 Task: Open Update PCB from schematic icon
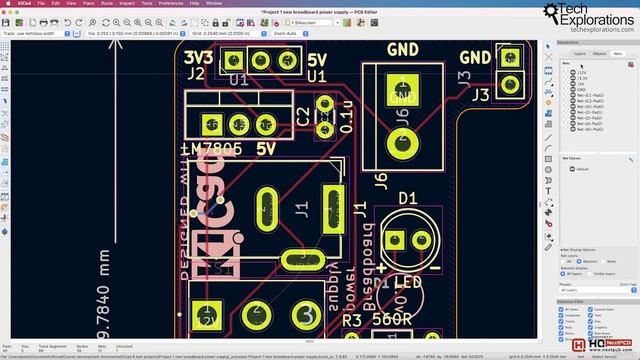click(265, 23)
